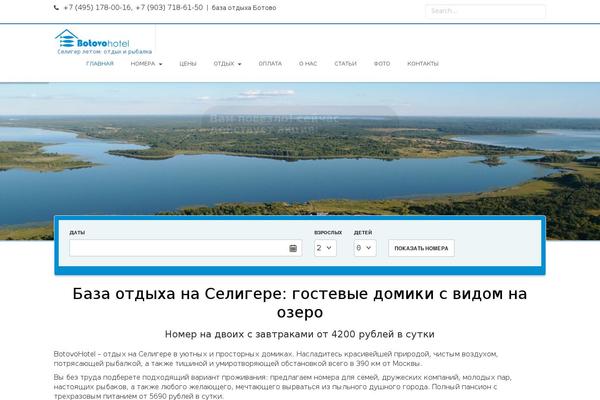This screenshot has height=400, width=600.
Task: Open the ГЛАВНАЯ menu item
Action: [100, 64]
